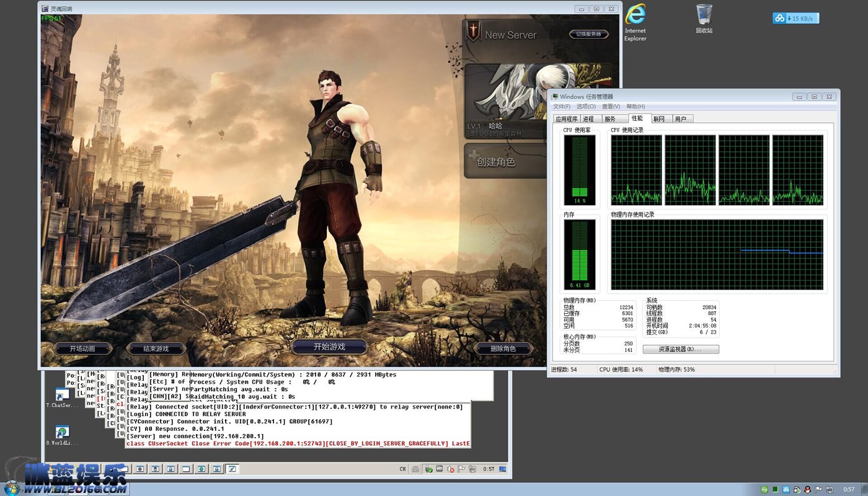Click the memory 6.41 GB meter
The height and width of the screenshot is (496, 868).
(580, 255)
